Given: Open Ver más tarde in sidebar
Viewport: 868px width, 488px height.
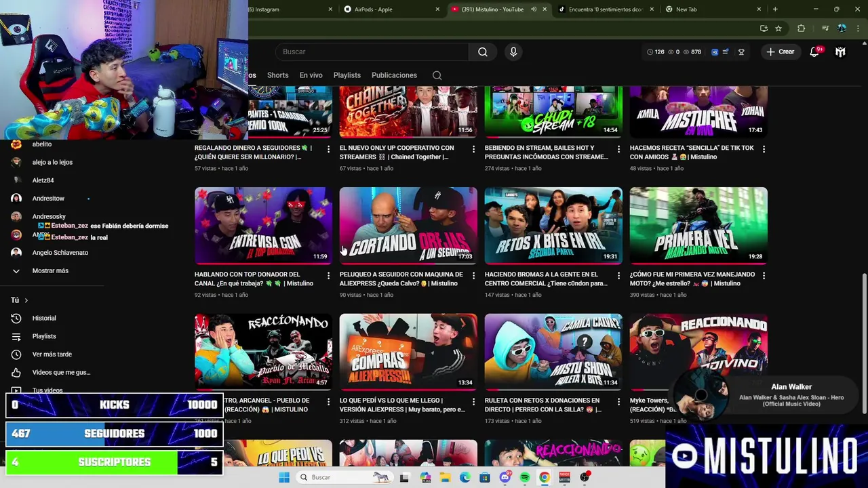Looking at the screenshot, I should (52, 354).
